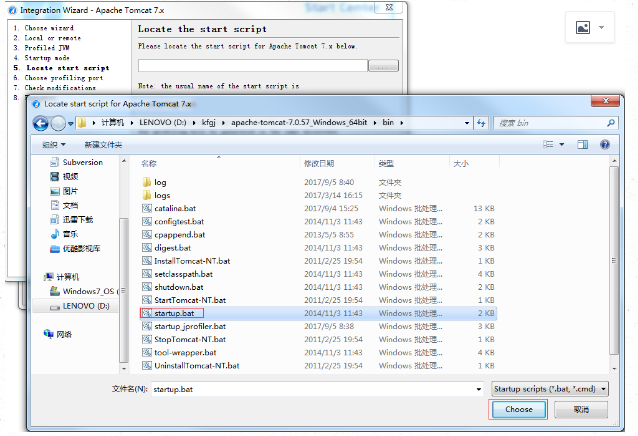Open the recent locations dropdown next to nav arrows
The height and width of the screenshot is (436, 638).
[x=70, y=123]
